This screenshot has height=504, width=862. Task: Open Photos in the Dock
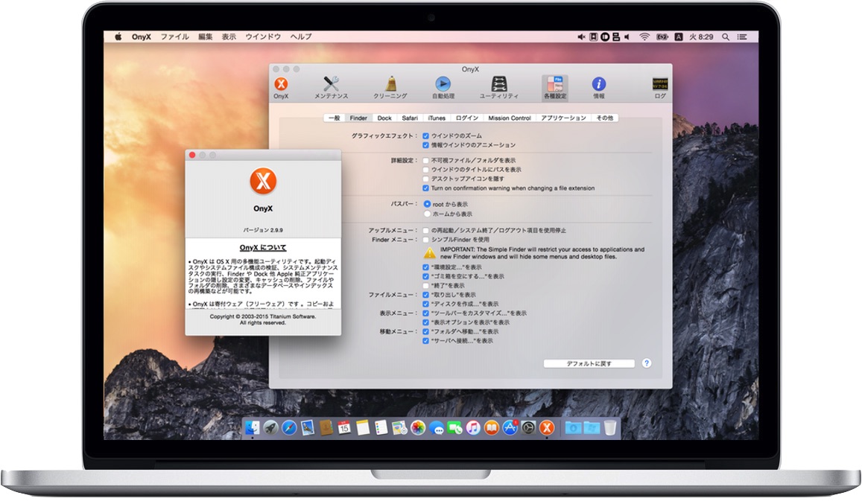[419, 427]
